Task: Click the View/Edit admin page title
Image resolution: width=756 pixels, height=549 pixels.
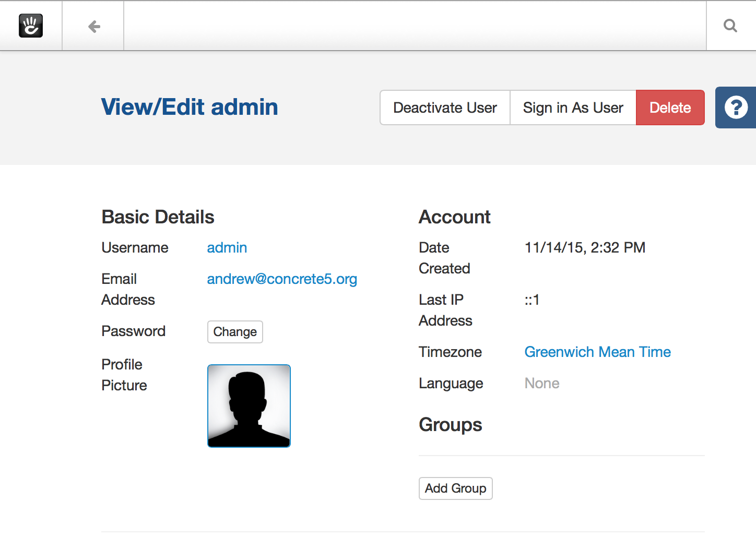Action: point(190,107)
